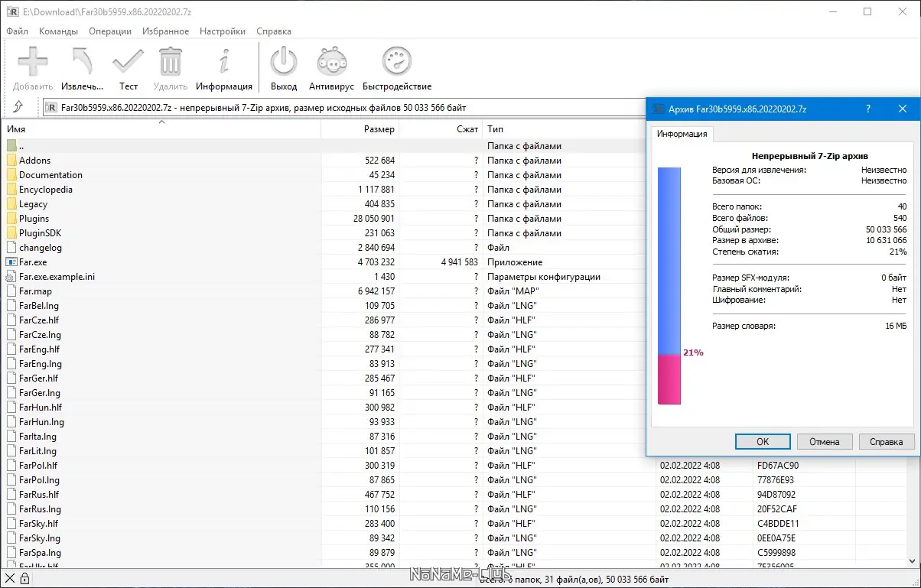Go up one folder level arrow
The image size is (921, 588).
pos(18,108)
